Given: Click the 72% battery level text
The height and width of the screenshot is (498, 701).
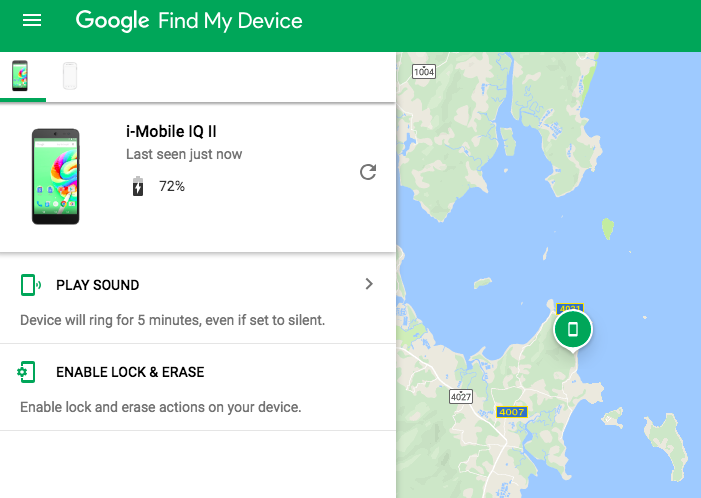Looking at the screenshot, I should coord(172,186).
